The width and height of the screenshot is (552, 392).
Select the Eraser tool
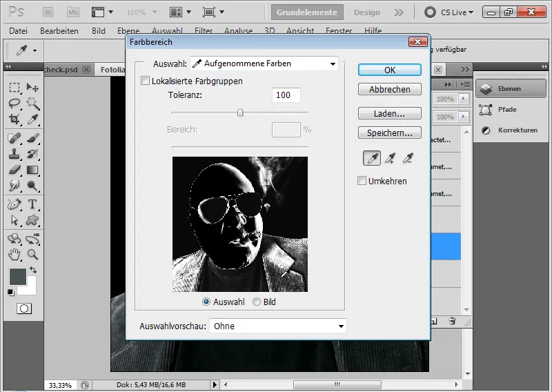point(14,170)
